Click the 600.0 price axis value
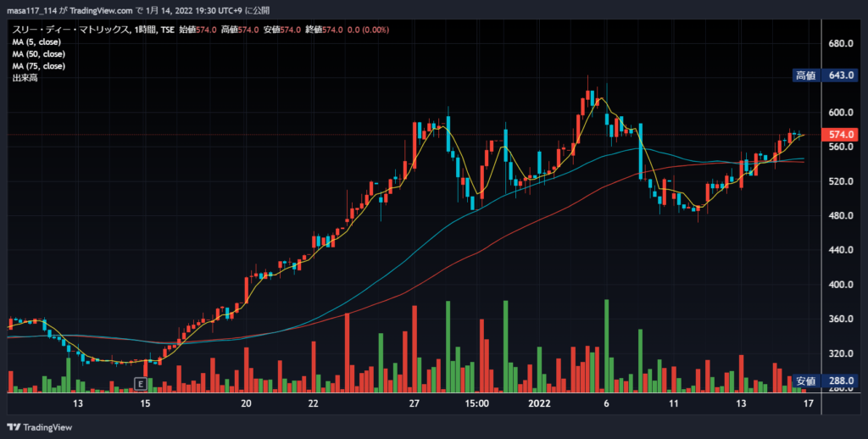This screenshot has width=868, height=439. coord(839,113)
